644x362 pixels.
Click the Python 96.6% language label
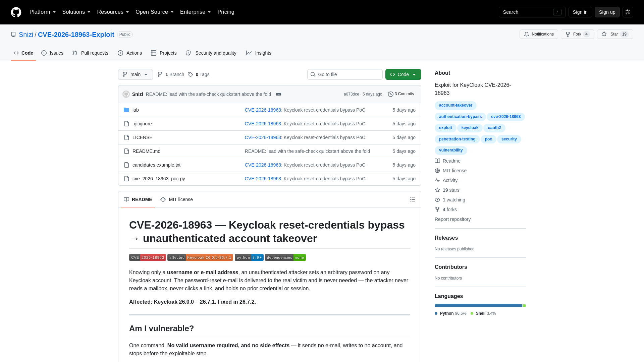[450, 313]
